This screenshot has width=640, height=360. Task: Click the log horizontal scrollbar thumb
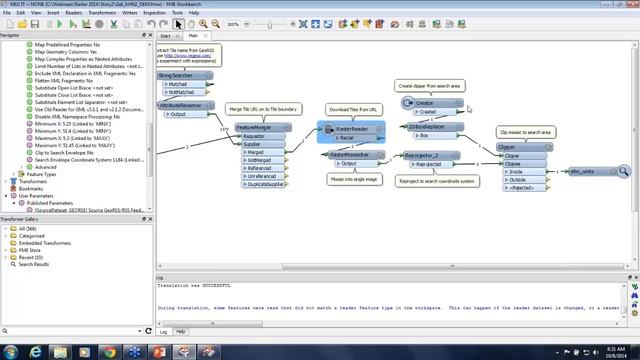click(x=212, y=324)
